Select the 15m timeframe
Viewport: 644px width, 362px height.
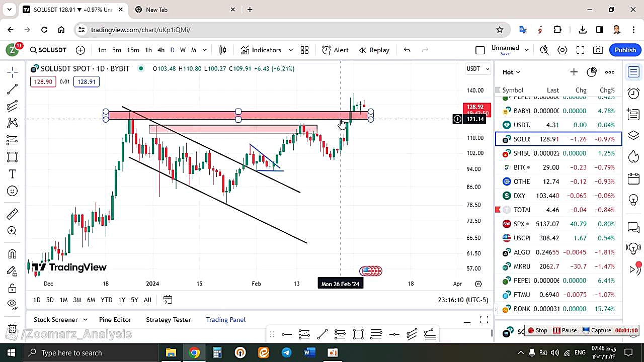(x=133, y=50)
